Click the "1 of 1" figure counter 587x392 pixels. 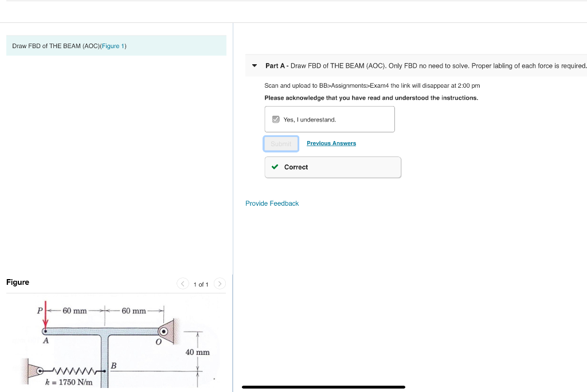[x=201, y=283]
